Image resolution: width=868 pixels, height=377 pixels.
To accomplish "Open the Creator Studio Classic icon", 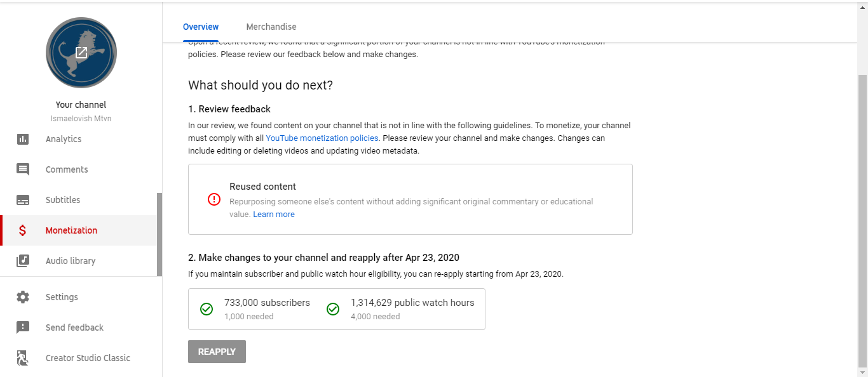I will click(x=23, y=358).
